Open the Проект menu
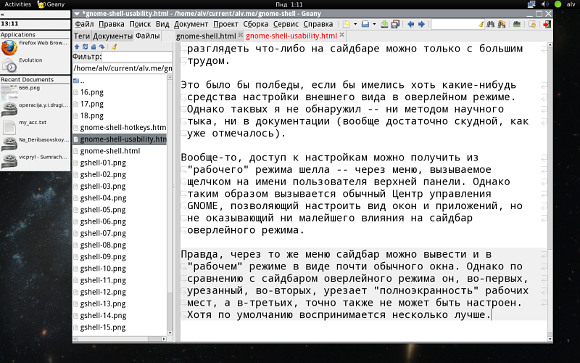 226,24
